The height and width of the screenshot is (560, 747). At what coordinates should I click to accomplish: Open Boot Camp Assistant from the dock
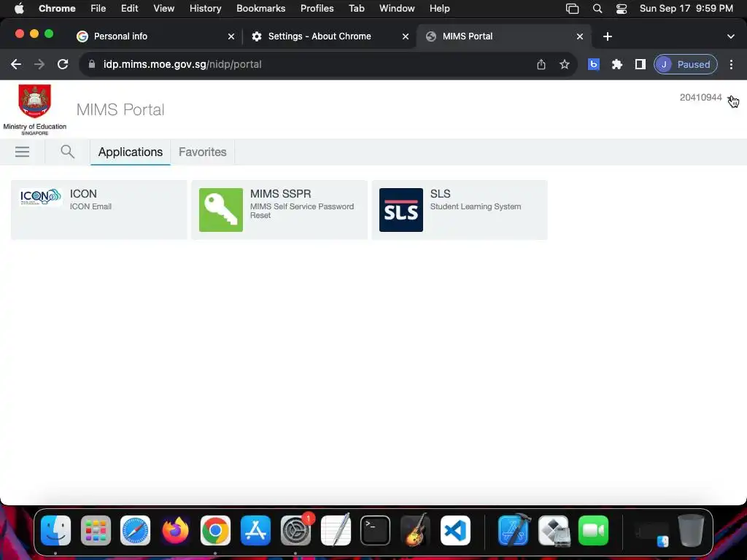click(554, 531)
